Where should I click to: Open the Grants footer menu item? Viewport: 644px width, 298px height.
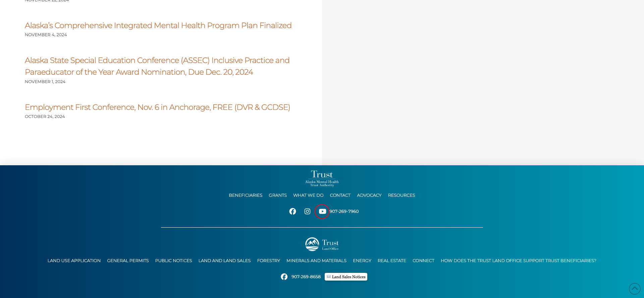click(278, 195)
